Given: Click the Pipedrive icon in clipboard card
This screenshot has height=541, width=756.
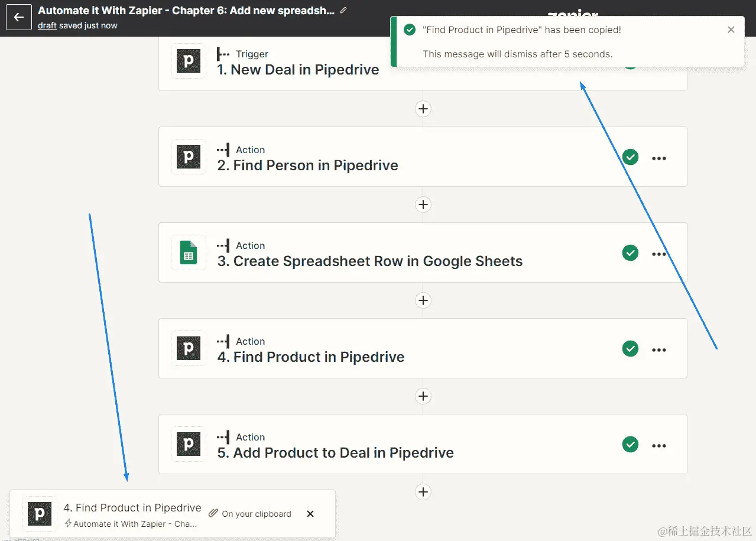Looking at the screenshot, I should (x=40, y=514).
